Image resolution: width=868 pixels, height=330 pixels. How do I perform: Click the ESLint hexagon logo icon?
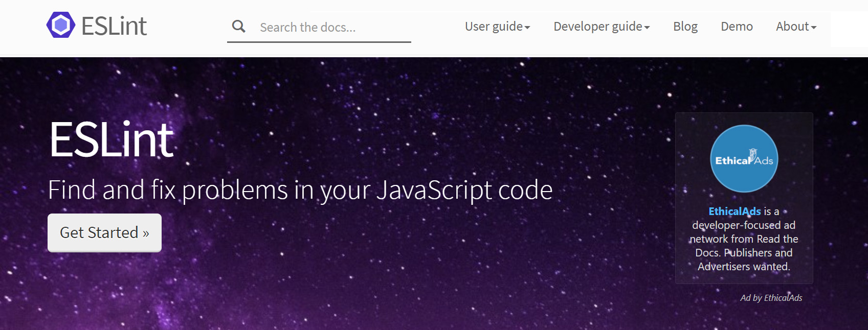(61, 25)
